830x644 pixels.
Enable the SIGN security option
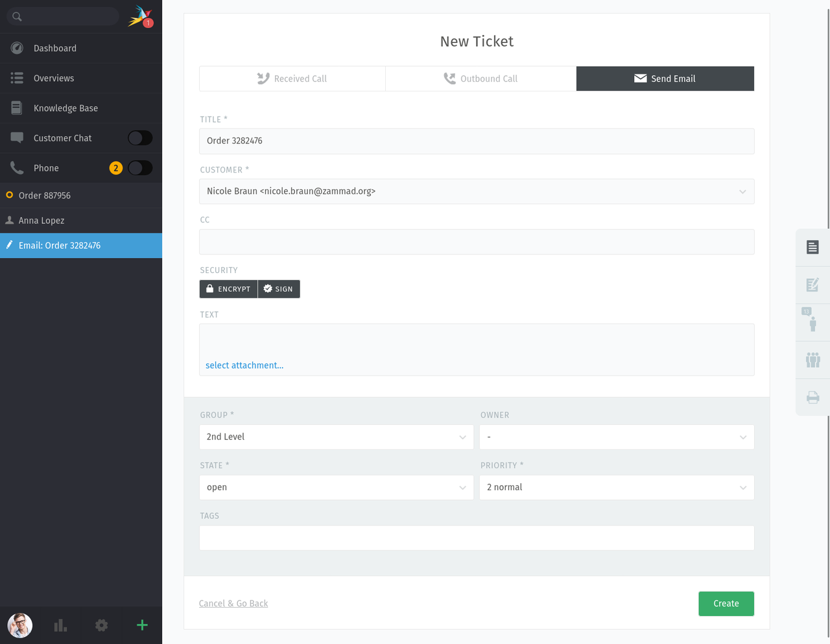[279, 289]
